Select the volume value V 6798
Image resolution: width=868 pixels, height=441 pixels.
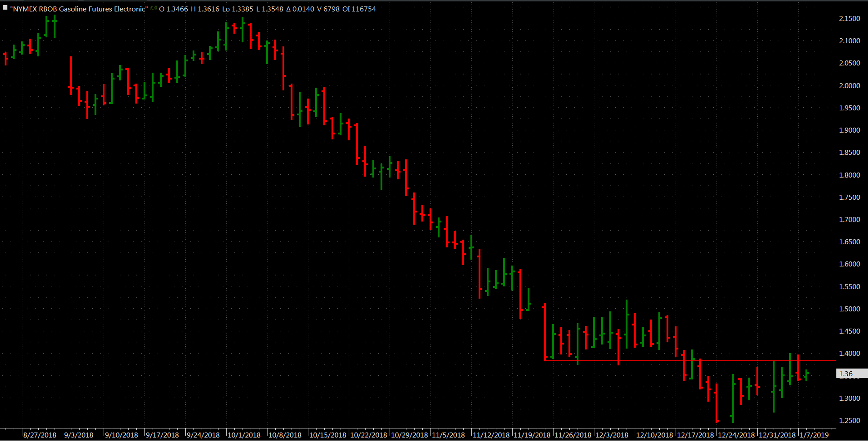tap(328, 9)
